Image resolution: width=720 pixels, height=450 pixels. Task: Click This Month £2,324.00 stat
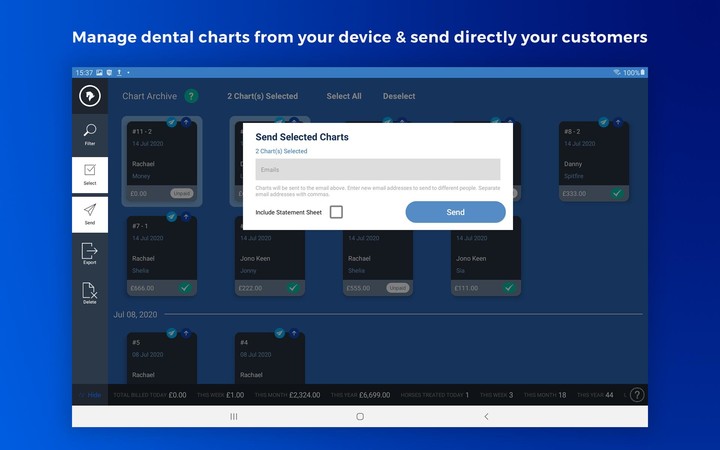click(x=287, y=395)
